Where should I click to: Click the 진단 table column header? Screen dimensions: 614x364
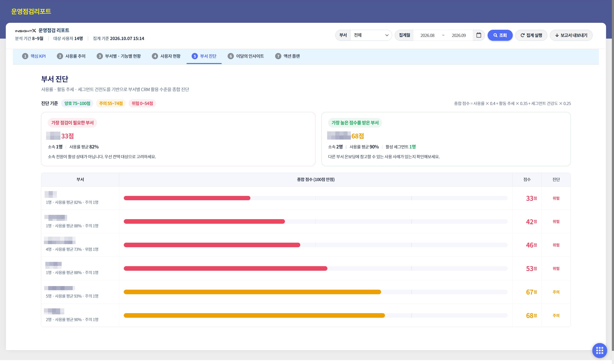tap(556, 180)
